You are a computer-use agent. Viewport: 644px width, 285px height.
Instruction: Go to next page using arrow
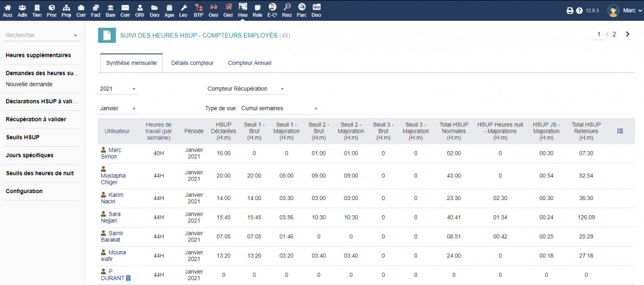coord(627,35)
